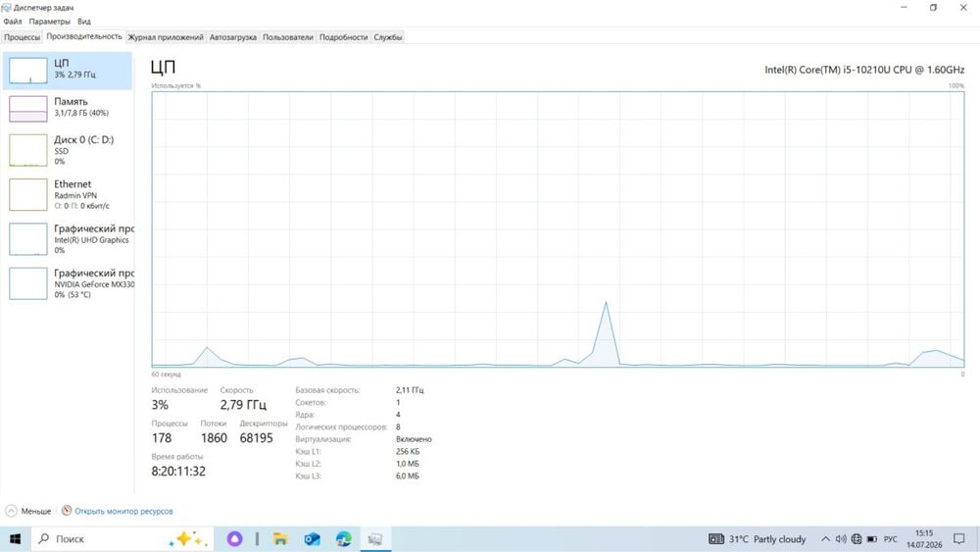Image resolution: width=980 pixels, height=552 pixels.
Task: Expand hidden system tray icons chevron
Action: (x=825, y=539)
